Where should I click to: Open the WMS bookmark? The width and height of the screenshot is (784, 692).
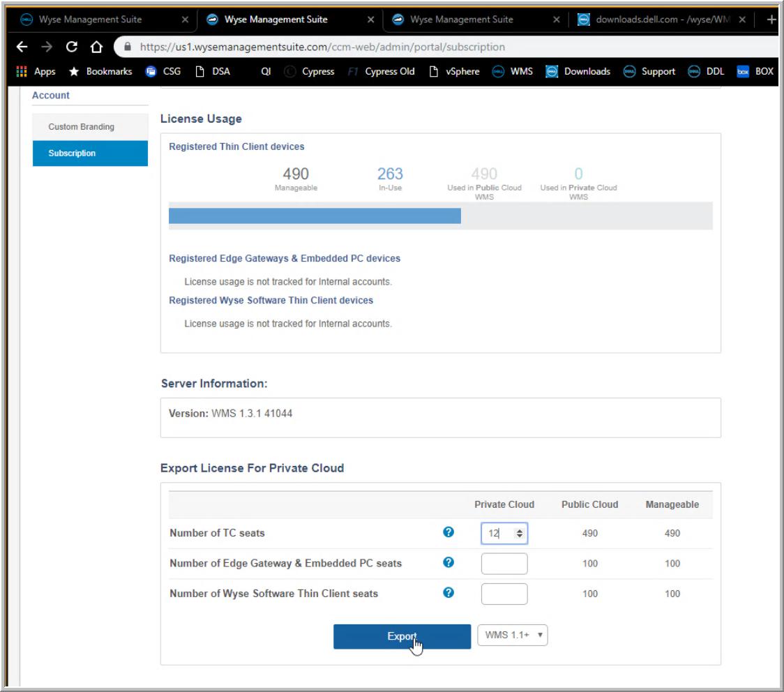(x=513, y=71)
